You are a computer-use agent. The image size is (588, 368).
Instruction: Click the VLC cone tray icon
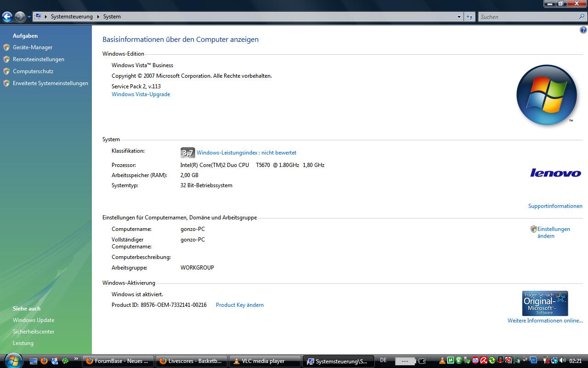pyautogui.click(x=442, y=361)
